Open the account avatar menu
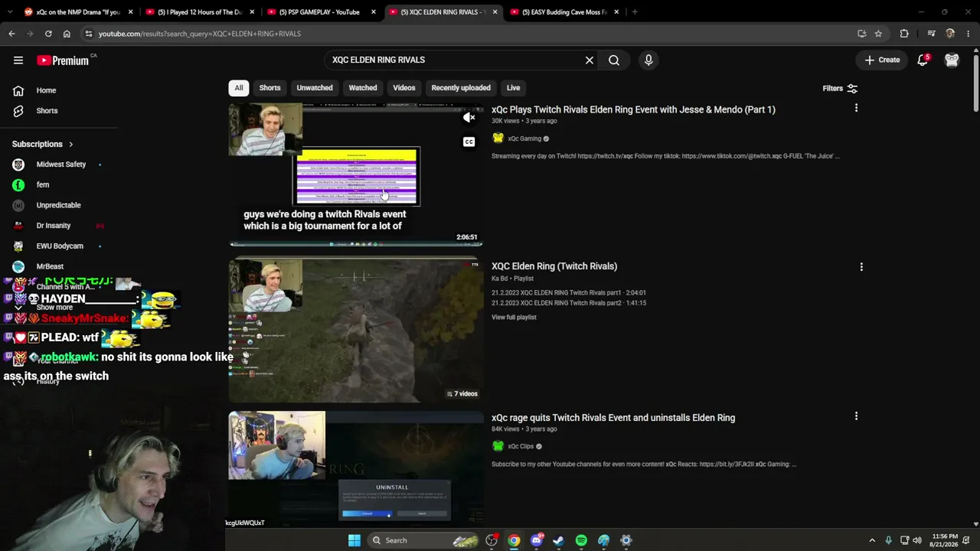Image resolution: width=980 pixels, height=551 pixels. (952, 60)
